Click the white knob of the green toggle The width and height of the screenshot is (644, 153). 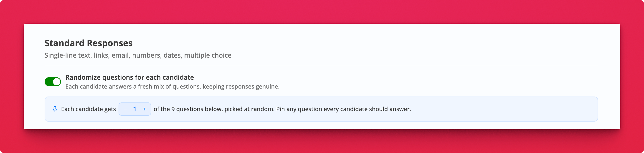pos(56,82)
